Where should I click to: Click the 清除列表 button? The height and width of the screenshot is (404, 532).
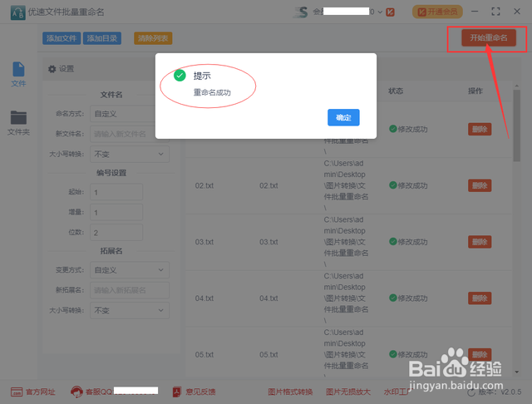pos(153,38)
